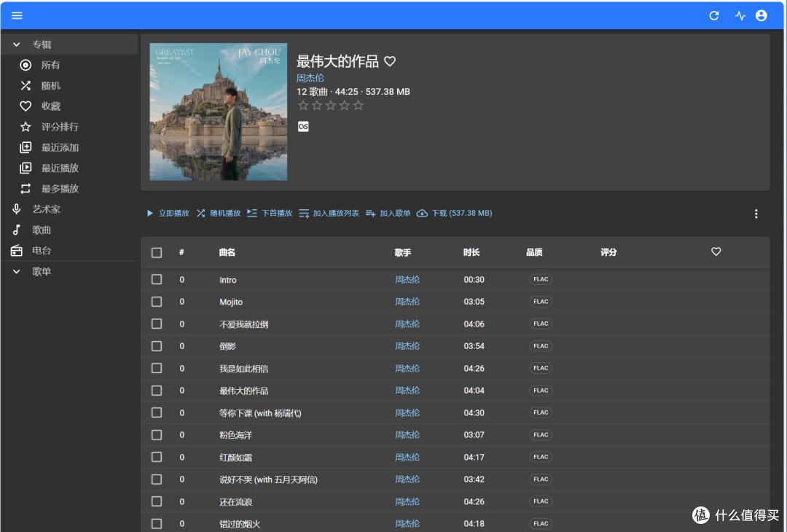Sort by 曲名 column header
The image size is (787, 532).
pos(227,252)
